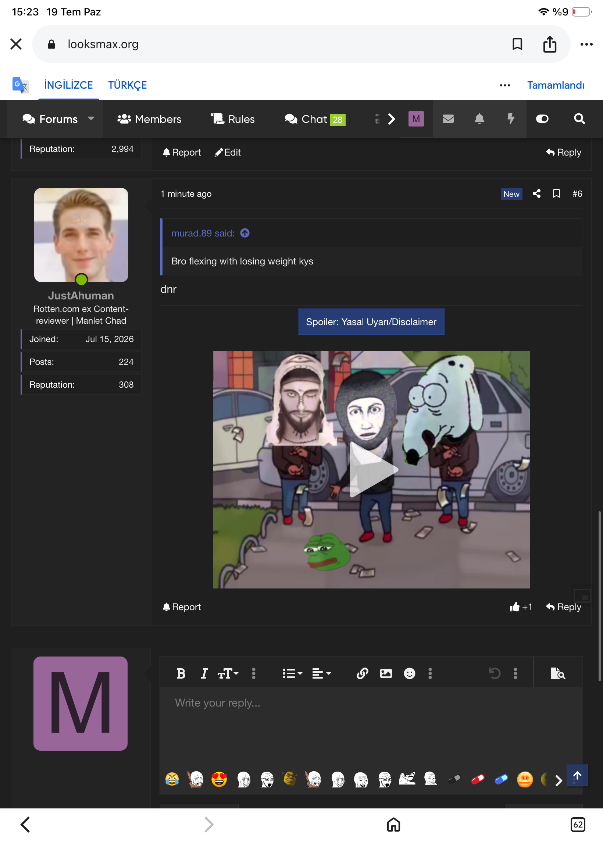Open the forum search icon
The width and height of the screenshot is (603, 868).
579,119
